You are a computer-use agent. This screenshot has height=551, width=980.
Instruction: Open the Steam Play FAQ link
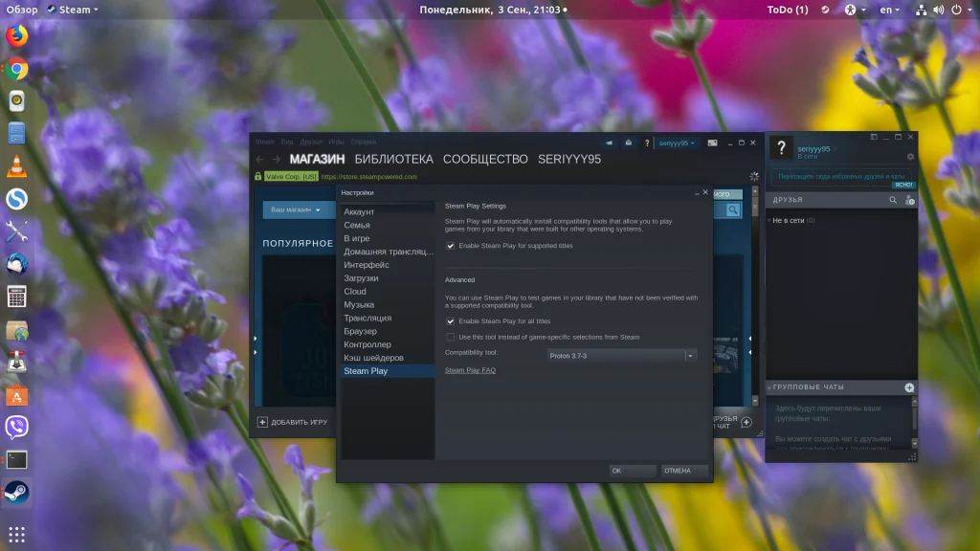click(470, 370)
